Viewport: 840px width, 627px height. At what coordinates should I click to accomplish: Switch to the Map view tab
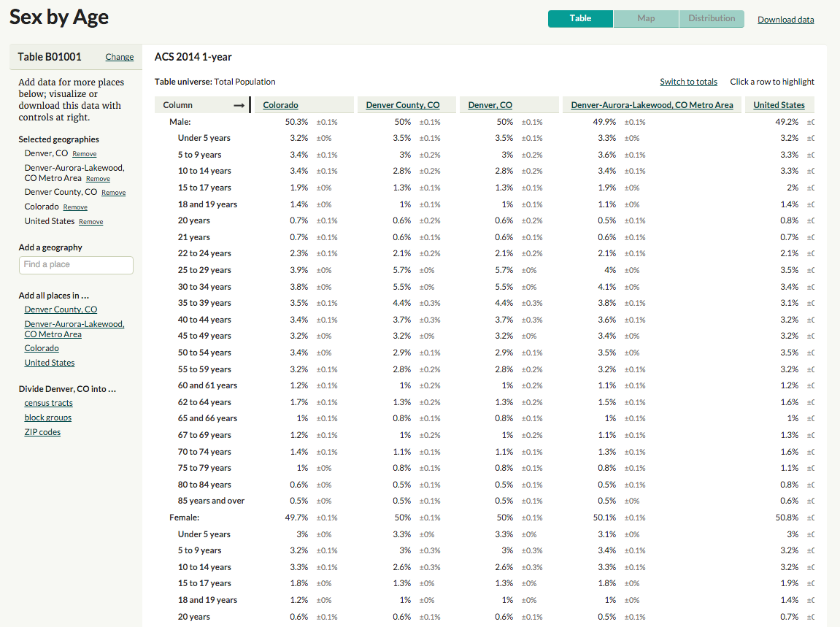[646, 19]
